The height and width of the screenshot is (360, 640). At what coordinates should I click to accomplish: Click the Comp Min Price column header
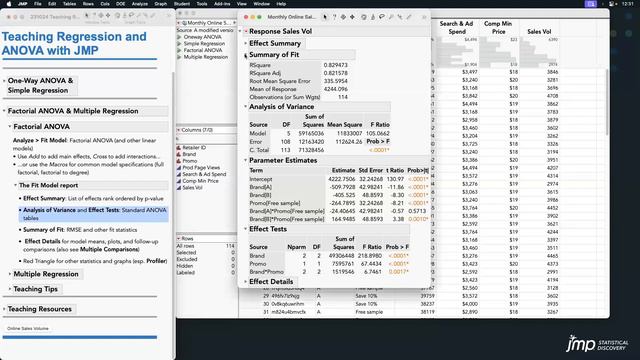(498, 27)
